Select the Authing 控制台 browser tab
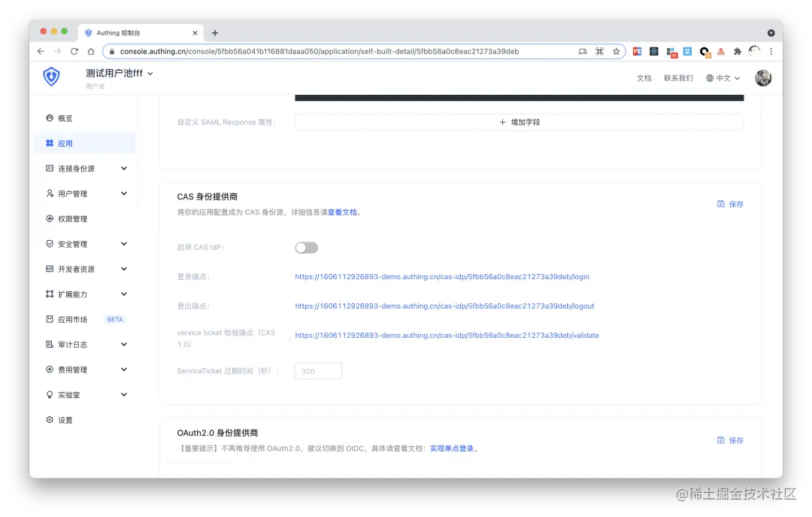The height and width of the screenshot is (517, 812). pyautogui.click(x=141, y=32)
